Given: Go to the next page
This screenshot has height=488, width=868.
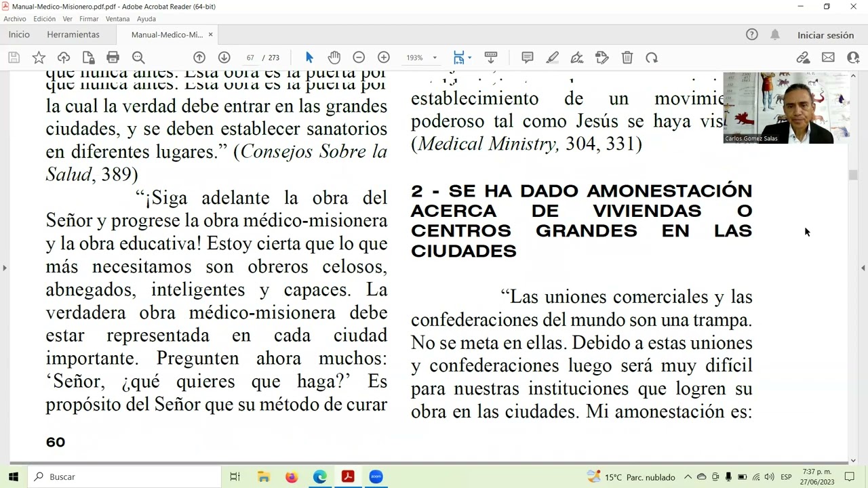Looking at the screenshot, I should (x=224, y=58).
